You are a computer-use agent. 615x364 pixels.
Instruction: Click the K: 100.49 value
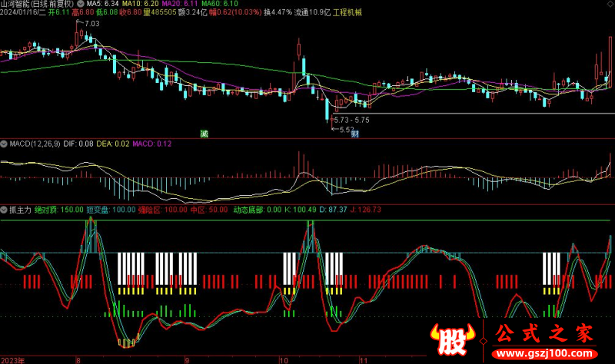300,210
